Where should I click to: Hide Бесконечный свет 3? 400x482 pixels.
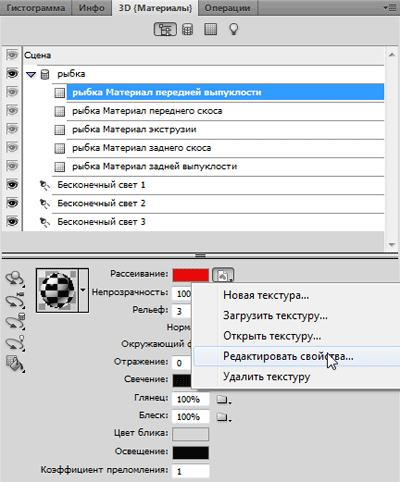tap(12, 221)
